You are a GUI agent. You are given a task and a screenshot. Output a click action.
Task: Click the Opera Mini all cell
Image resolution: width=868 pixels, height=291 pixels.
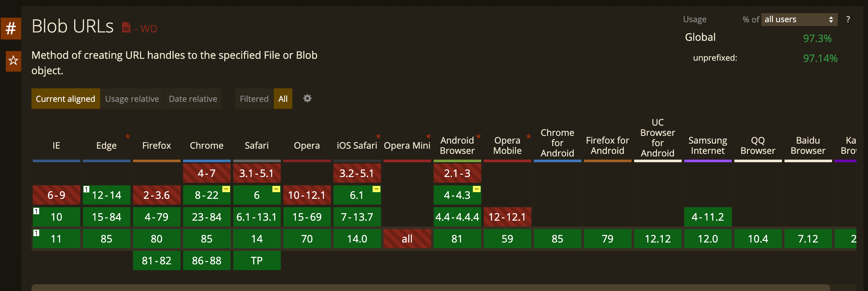[407, 239]
